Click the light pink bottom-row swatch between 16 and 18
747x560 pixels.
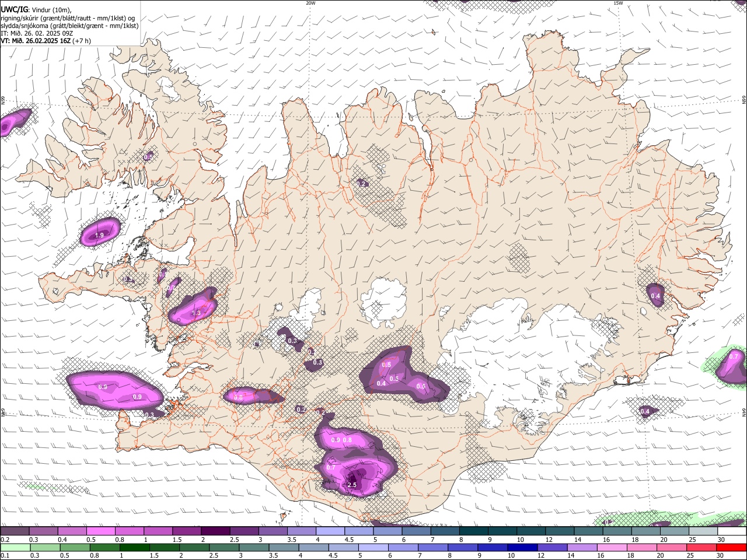[x=613, y=547]
